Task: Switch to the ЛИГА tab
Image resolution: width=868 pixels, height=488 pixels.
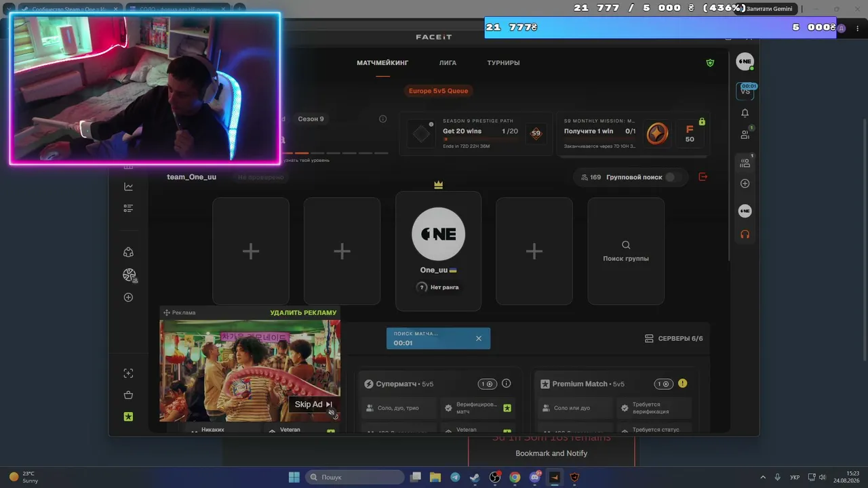Action: (448, 63)
